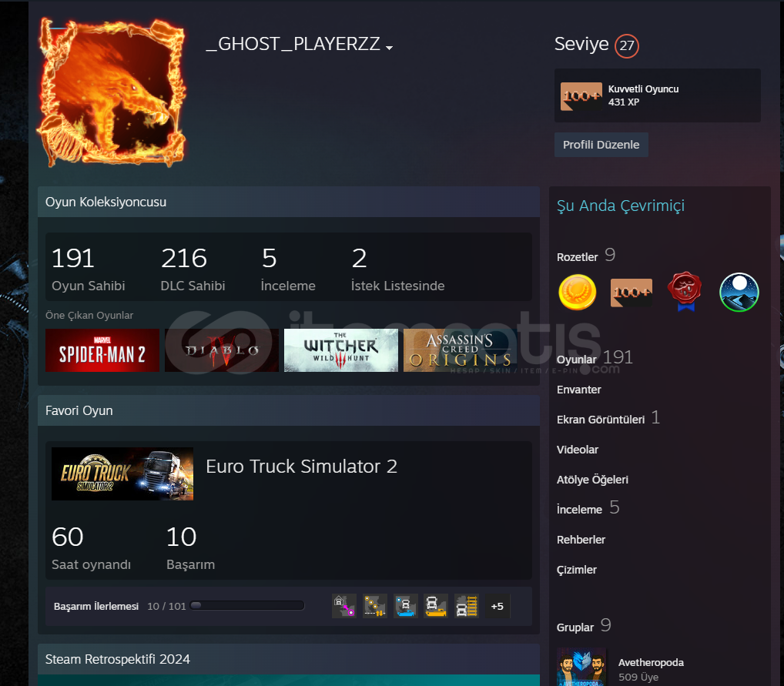Click the garage with magenta arrow achievement

[x=344, y=606]
